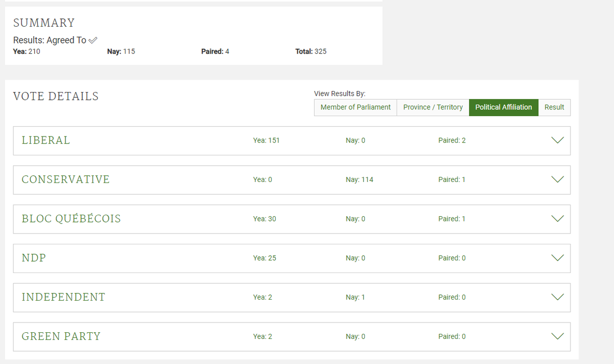Click Conservative 'Paired: 1' value

(452, 179)
